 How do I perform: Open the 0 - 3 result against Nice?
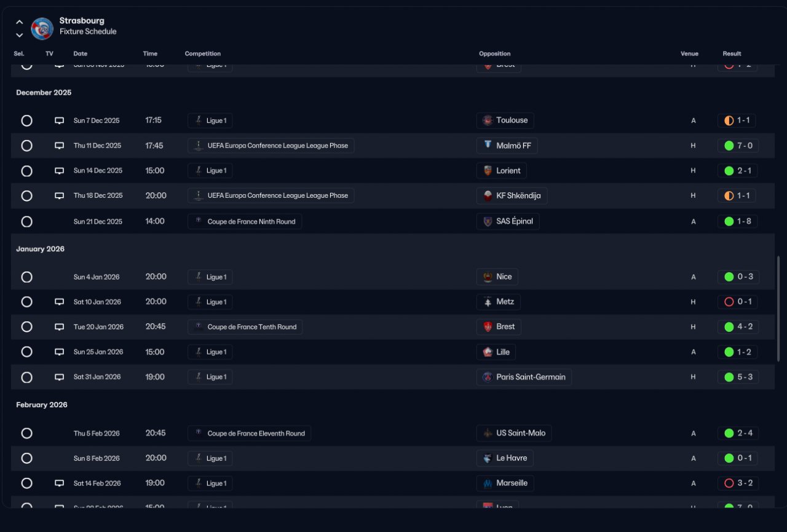pyautogui.click(x=738, y=277)
